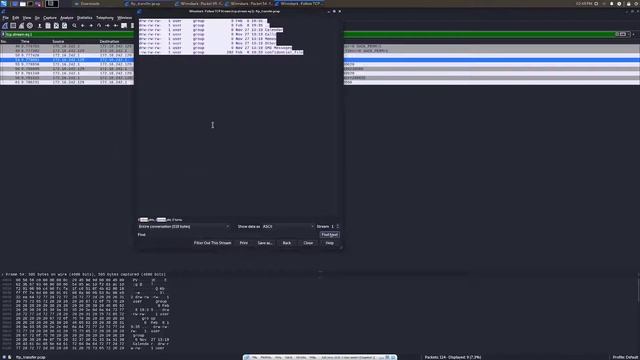Click the Find Next button
The height and width of the screenshot is (360, 640).
tap(329, 235)
